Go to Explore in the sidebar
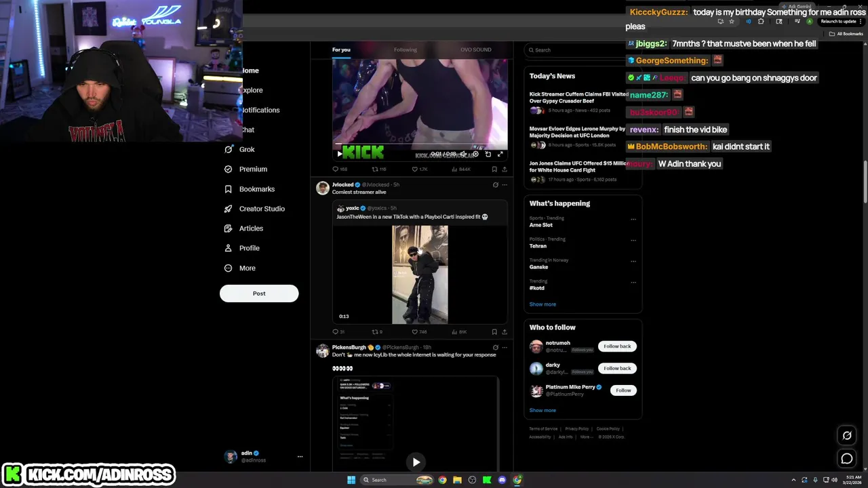Screen dimensions: 868x488 [253, 90]
